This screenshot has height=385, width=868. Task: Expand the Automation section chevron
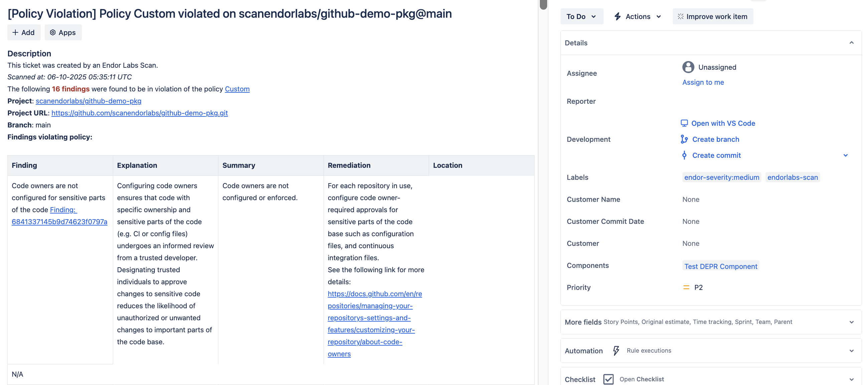pyautogui.click(x=852, y=351)
